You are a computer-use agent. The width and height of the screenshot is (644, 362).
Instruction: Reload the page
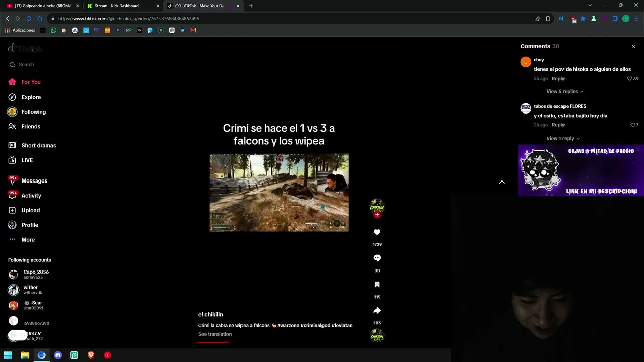(29, 19)
